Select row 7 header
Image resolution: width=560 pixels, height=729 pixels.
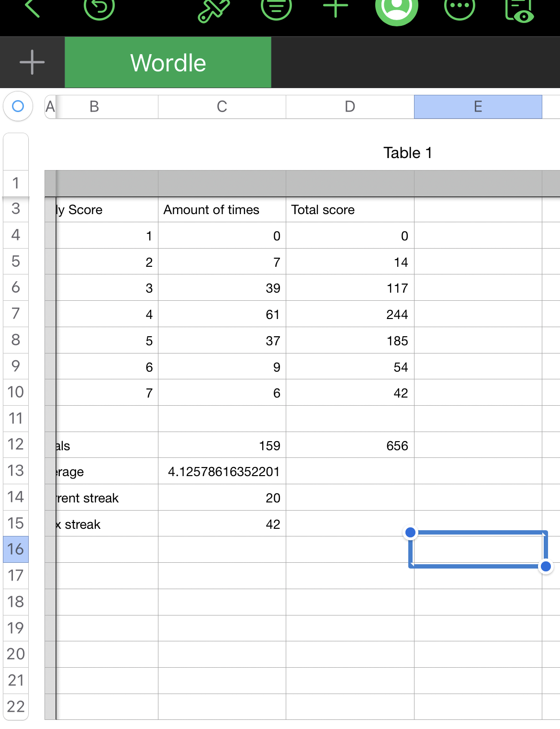[16, 314]
